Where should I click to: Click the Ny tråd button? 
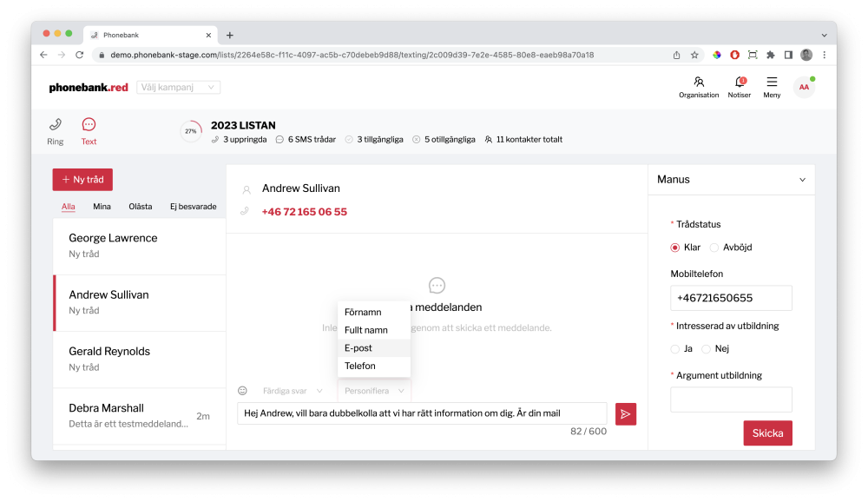(x=82, y=180)
